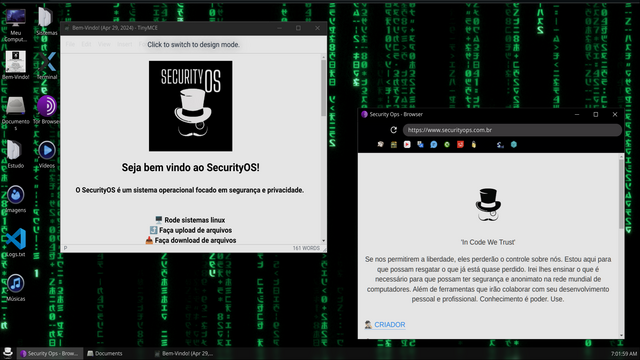This screenshot has width=640, height=360.
Task: Open the File menu in TinyMCE
Action: (70, 44)
